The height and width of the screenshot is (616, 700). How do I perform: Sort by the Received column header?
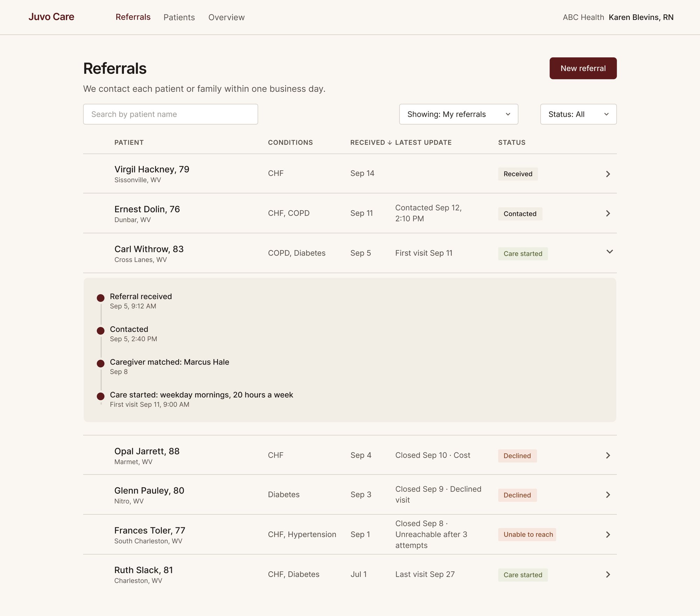371,142
